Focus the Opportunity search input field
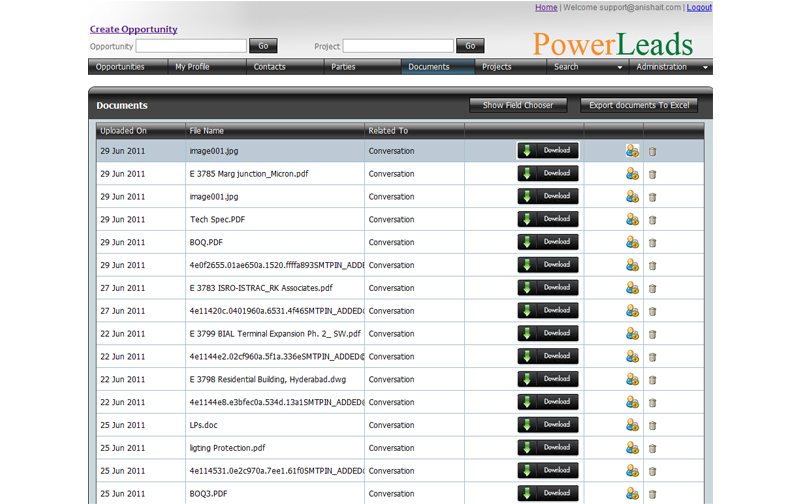Viewport: 800px width, 504px height. [191, 46]
